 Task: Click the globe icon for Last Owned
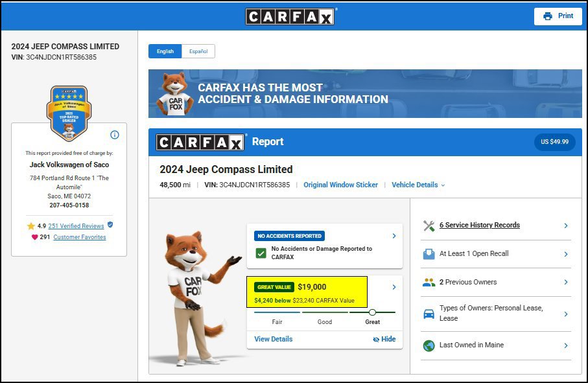[429, 345]
